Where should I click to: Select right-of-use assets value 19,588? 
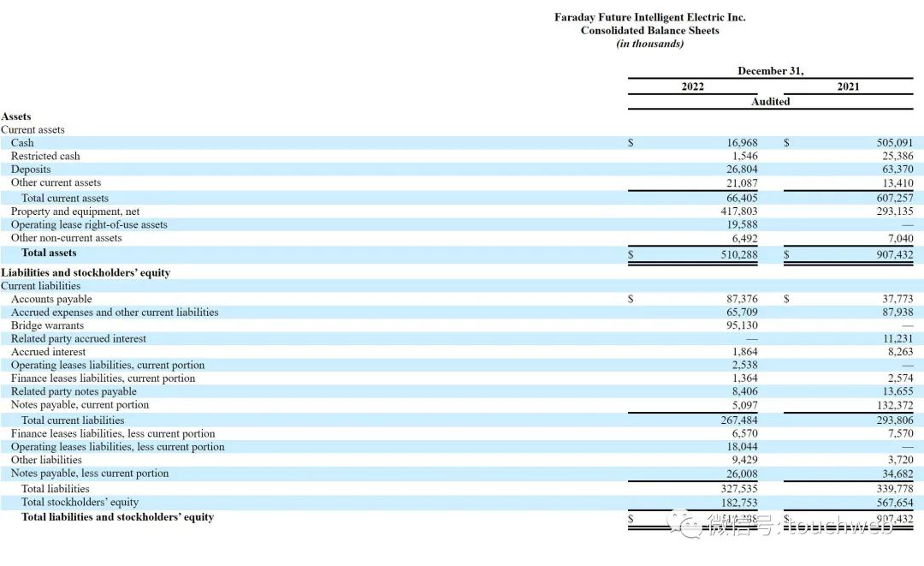pyautogui.click(x=742, y=224)
